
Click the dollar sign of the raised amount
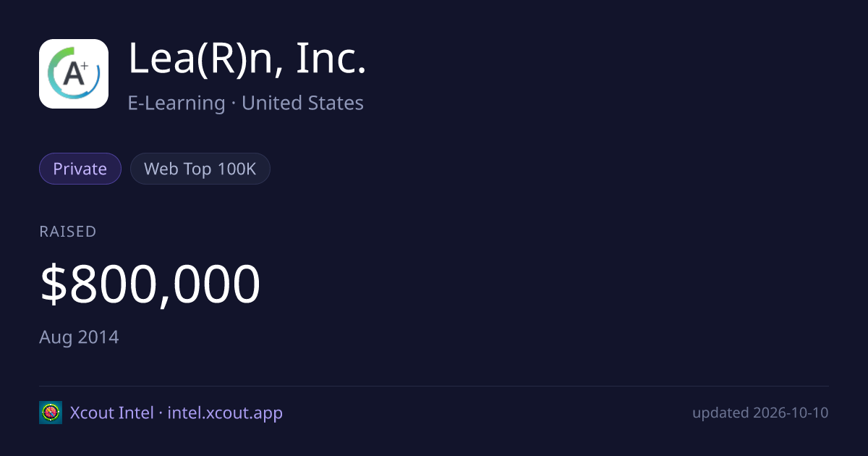(52, 284)
